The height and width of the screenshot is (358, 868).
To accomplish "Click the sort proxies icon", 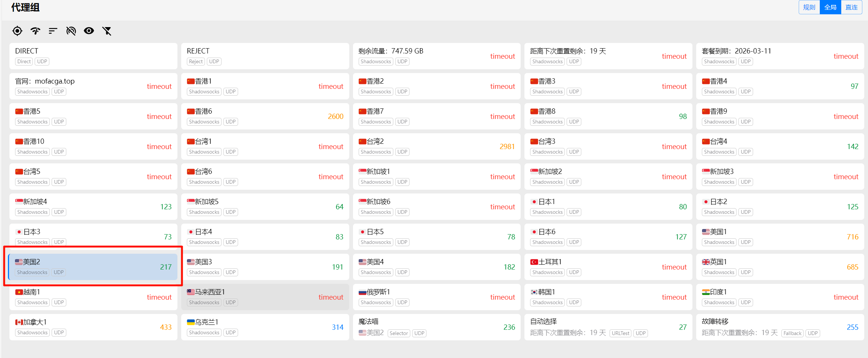I will [53, 31].
